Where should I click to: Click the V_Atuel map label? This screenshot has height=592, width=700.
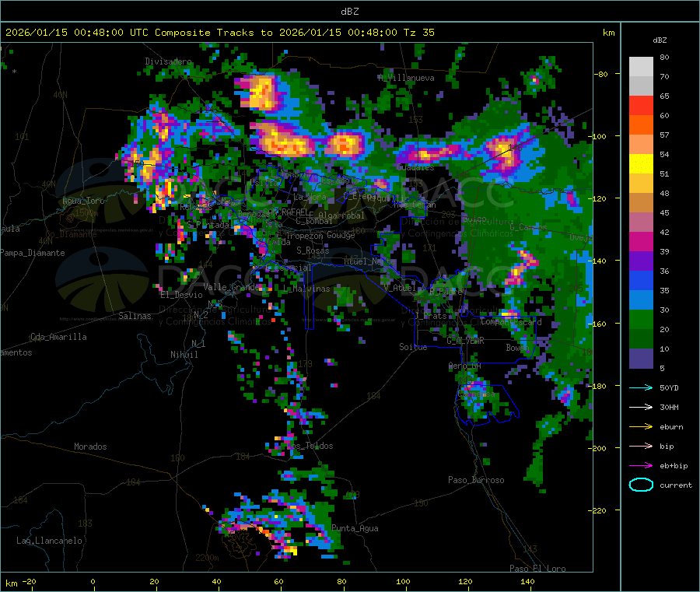tap(399, 288)
